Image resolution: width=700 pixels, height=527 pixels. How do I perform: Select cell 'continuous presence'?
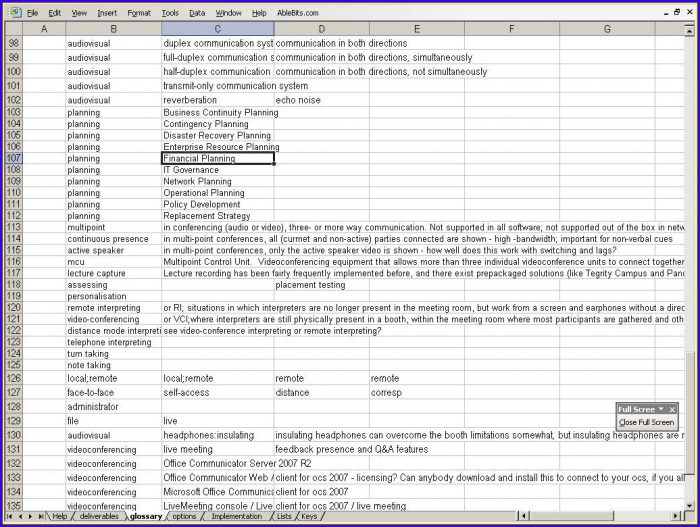pyautogui.click(x=113, y=239)
